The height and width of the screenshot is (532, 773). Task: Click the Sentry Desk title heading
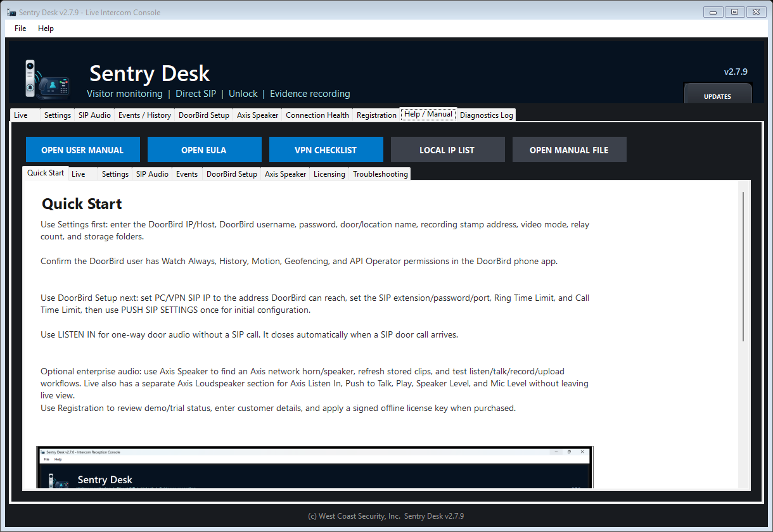[x=150, y=73]
